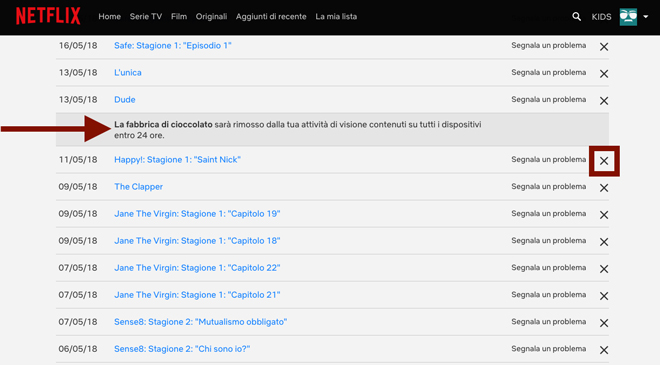This screenshot has width=660, height=365.
Task: Remove Dude from viewing activity
Action: coord(604,101)
